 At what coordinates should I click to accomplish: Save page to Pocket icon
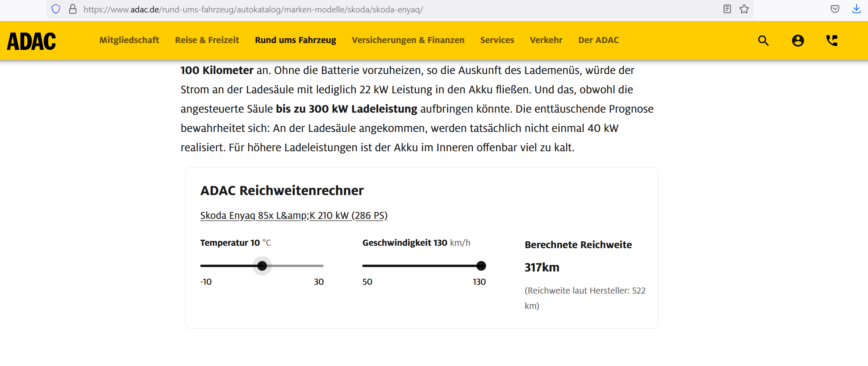coord(835,9)
